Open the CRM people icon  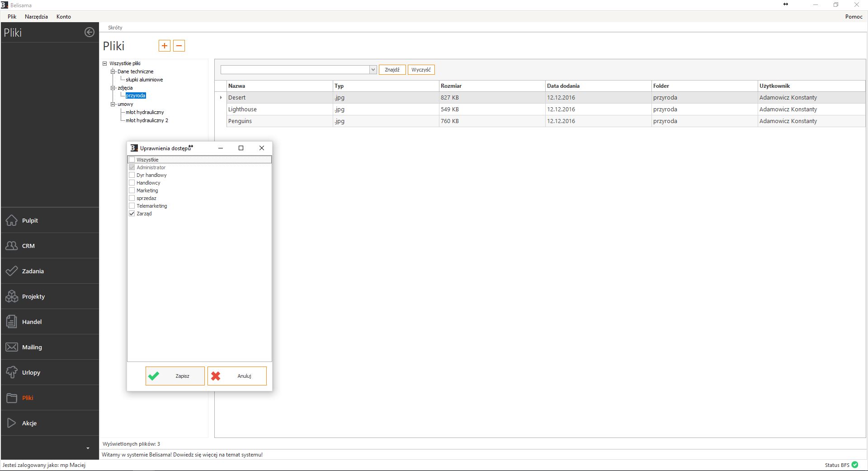coord(12,246)
